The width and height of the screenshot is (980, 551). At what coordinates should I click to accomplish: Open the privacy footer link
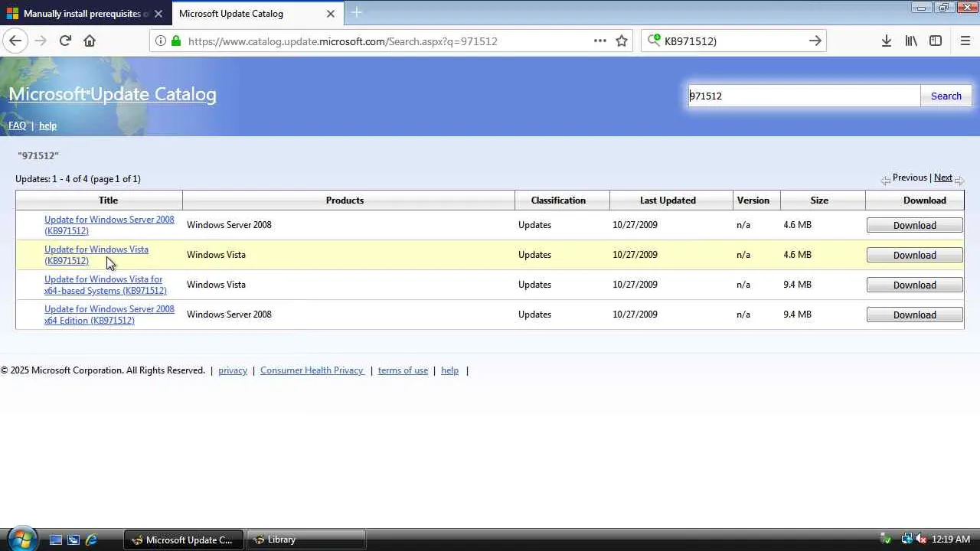tap(233, 370)
